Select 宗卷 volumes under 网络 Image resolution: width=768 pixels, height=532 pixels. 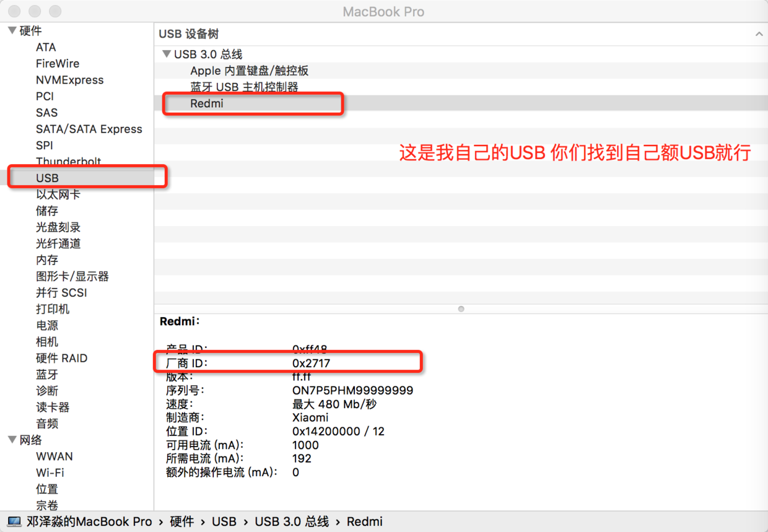[x=47, y=505]
